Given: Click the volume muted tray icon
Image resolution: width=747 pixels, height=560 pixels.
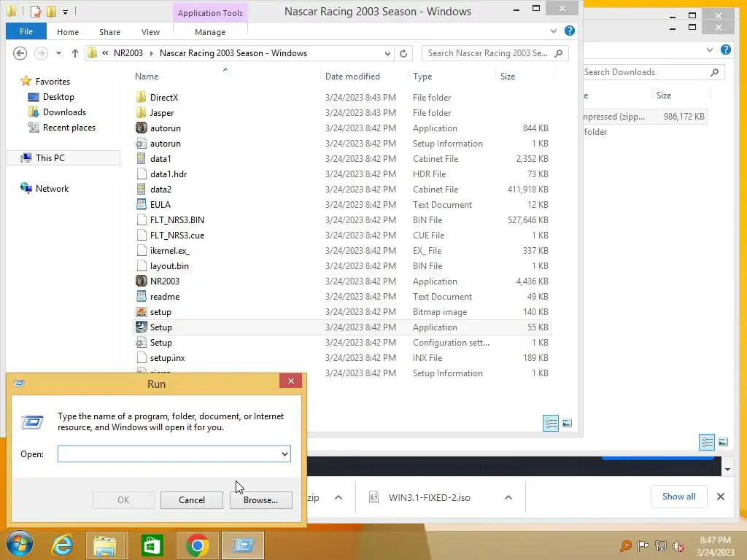Looking at the screenshot, I should [x=678, y=546].
